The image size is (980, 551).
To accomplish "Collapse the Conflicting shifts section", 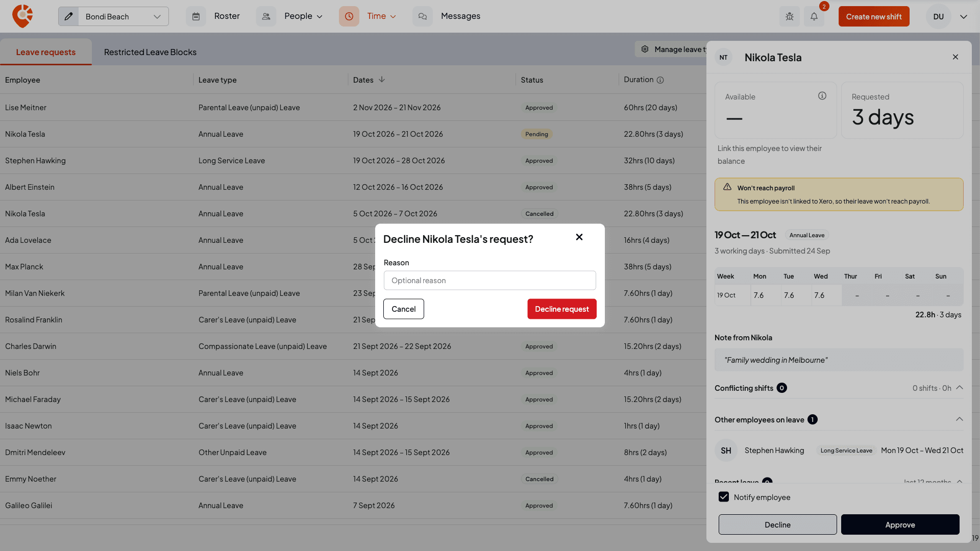I will point(960,388).
